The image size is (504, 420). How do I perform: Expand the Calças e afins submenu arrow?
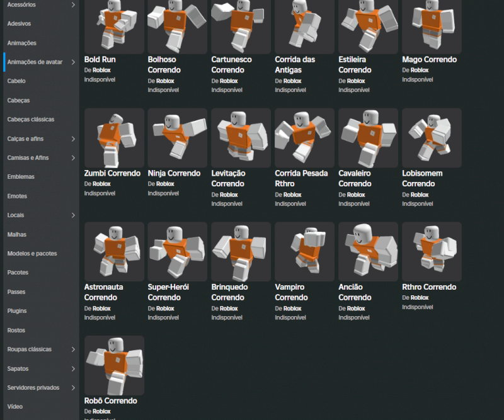[73, 139]
